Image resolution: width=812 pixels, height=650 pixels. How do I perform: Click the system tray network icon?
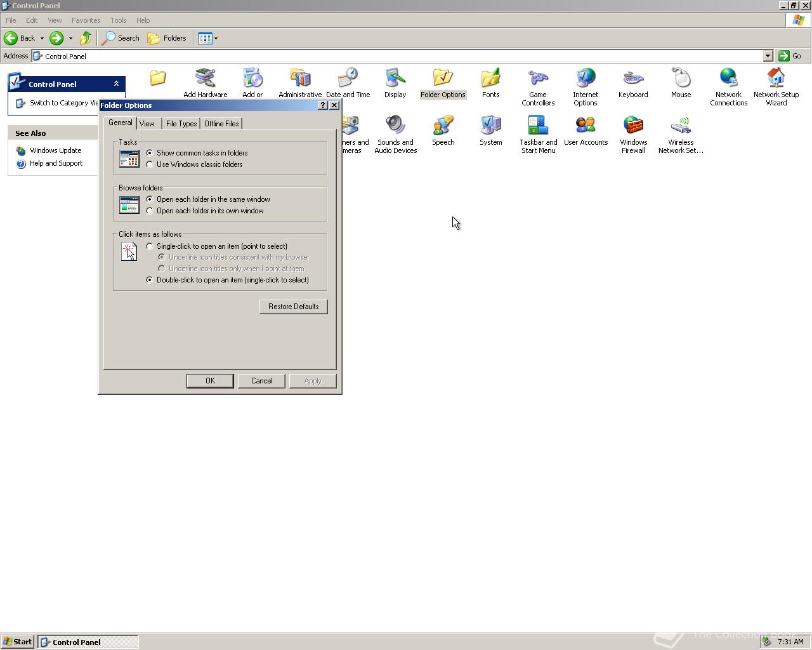tap(766, 642)
